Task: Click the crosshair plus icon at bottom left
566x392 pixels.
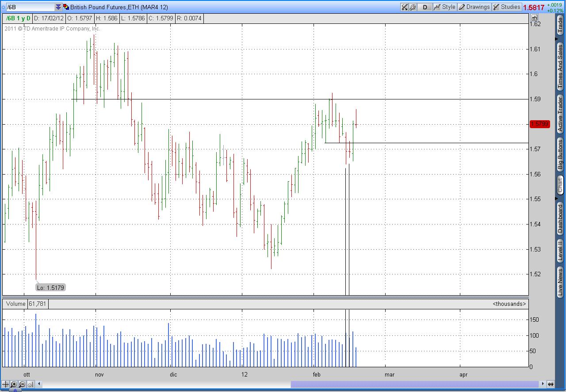Action: pyautogui.click(x=6, y=384)
